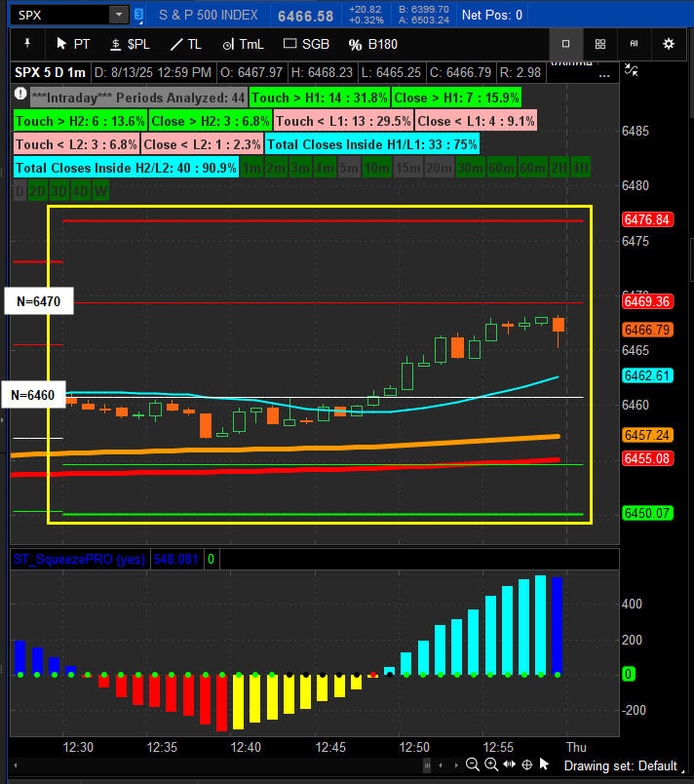The height and width of the screenshot is (784, 694).
Task: Toggle the toolbar pin icon
Action: [27, 44]
